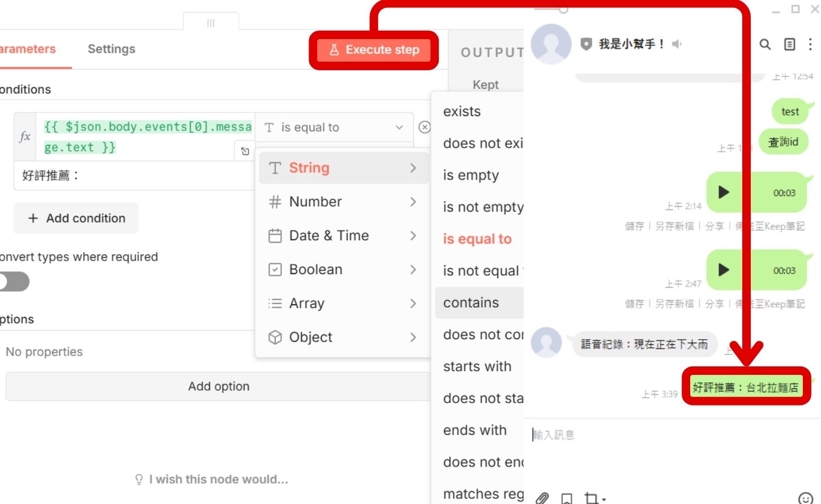Choose 'starts with' operator option
The height and width of the screenshot is (504, 821).
click(x=477, y=366)
